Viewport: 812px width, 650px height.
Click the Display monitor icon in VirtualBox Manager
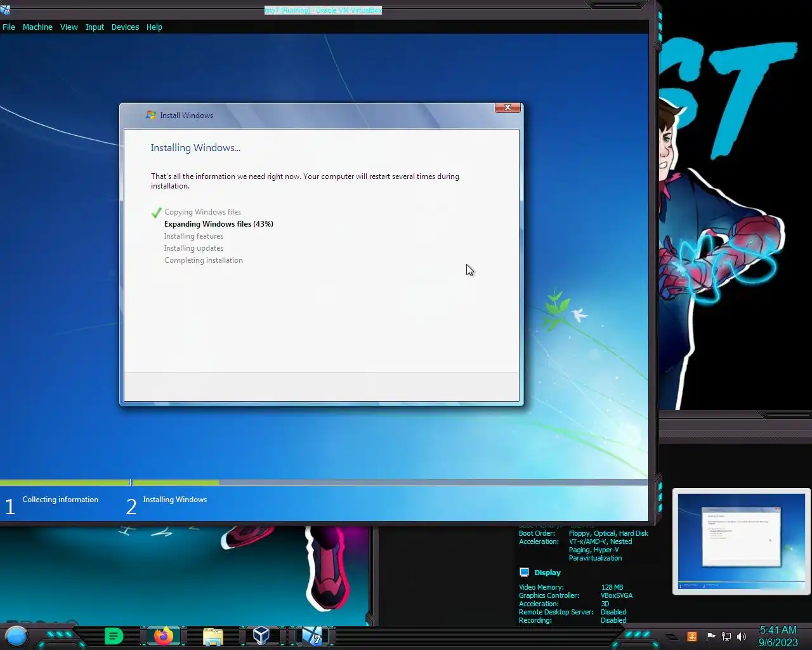[x=524, y=573]
